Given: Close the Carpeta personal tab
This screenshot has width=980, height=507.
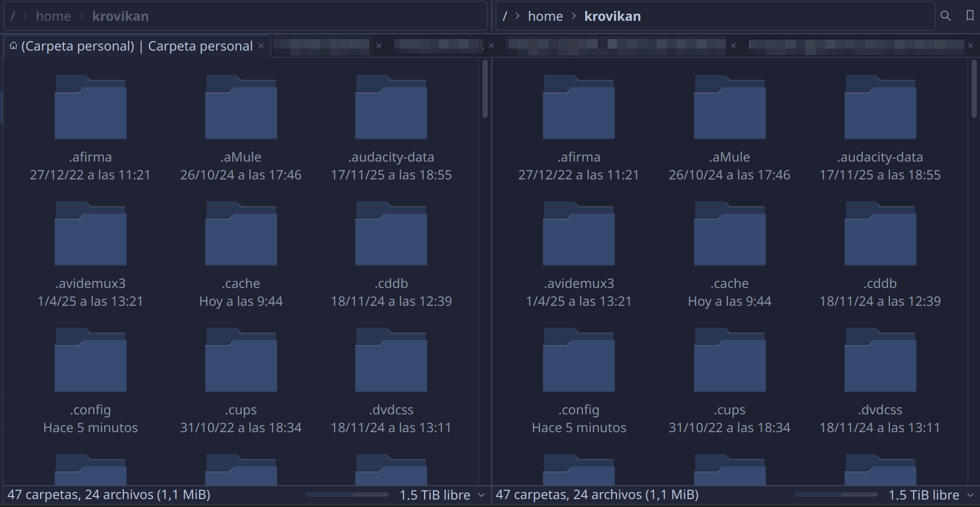Looking at the screenshot, I should point(261,46).
